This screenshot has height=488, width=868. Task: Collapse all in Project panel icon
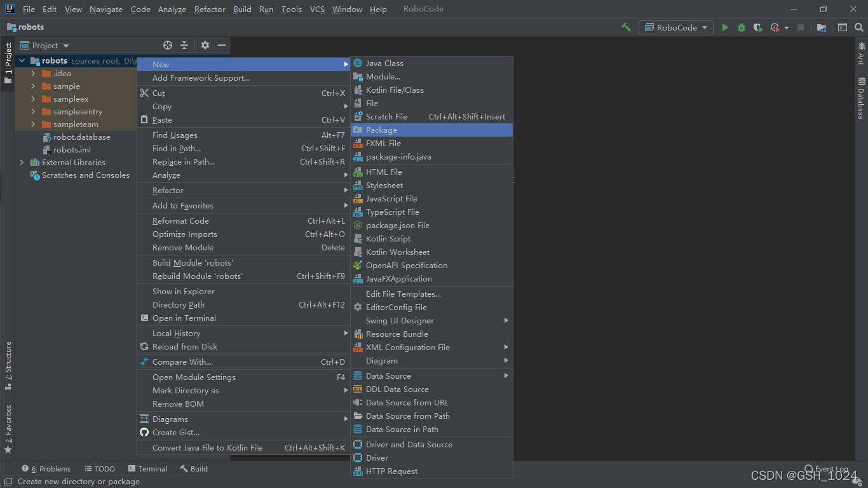point(184,45)
